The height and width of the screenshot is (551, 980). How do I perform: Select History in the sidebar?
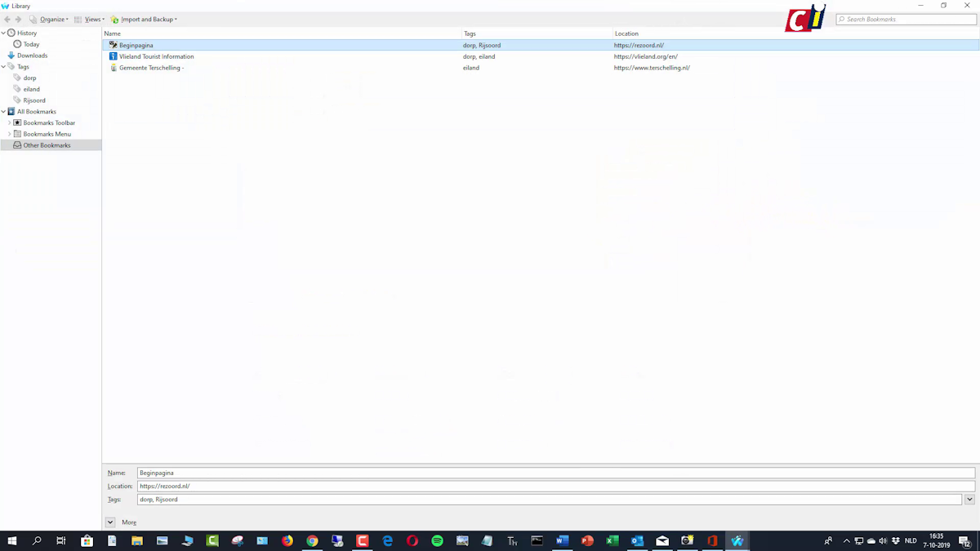pos(27,33)
